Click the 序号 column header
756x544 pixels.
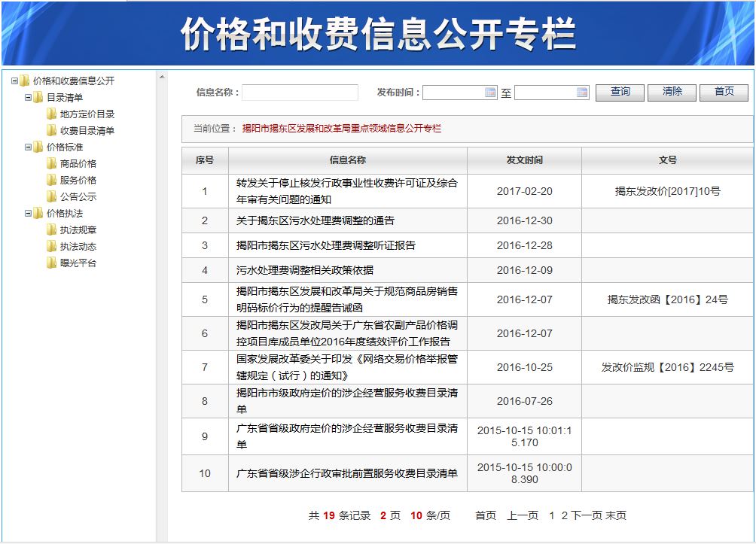click(x=205, y=160)
